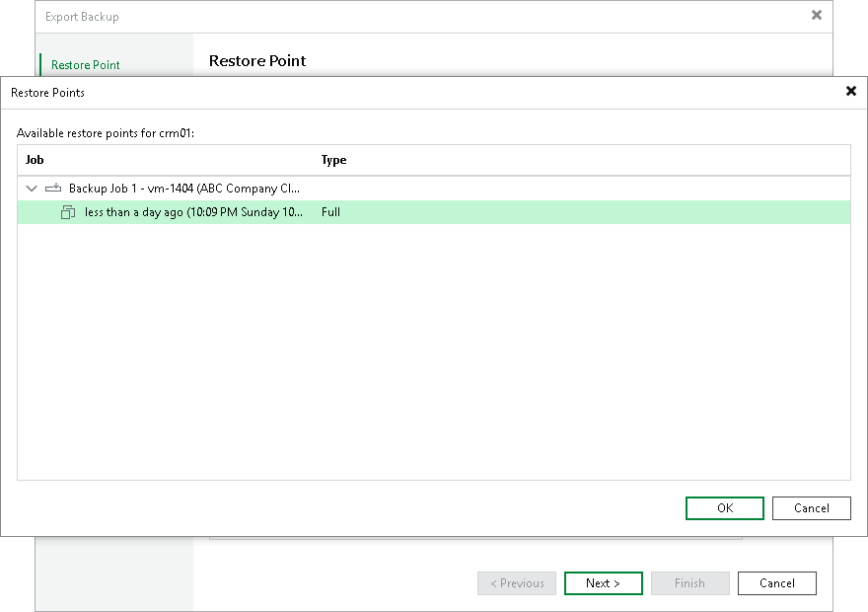Select the Restore Point step in wizard sidebar

[x=85, y=64]
